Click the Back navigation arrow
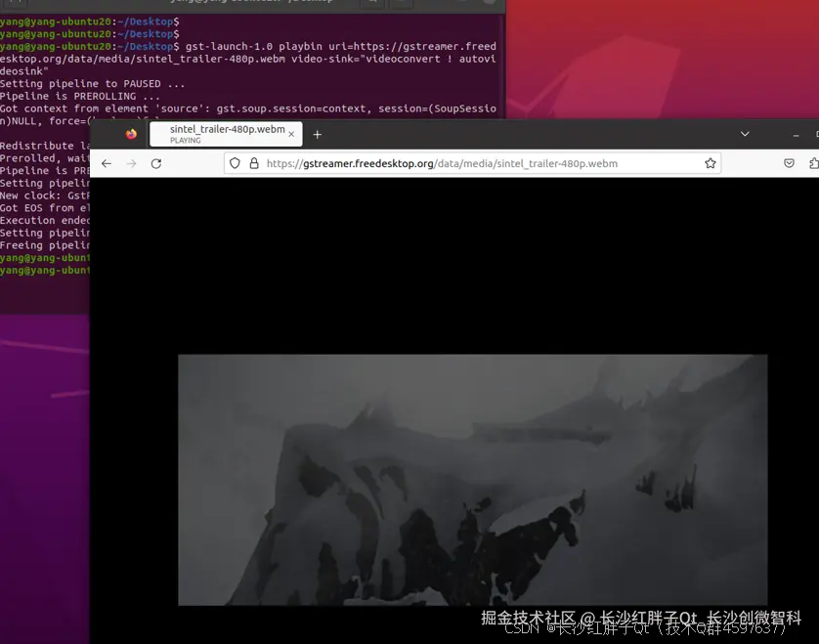The image size is (819, 644). coord(106,163)
